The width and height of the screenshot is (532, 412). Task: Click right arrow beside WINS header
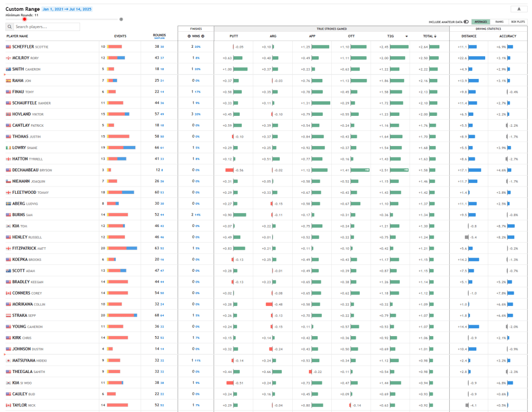203,36
